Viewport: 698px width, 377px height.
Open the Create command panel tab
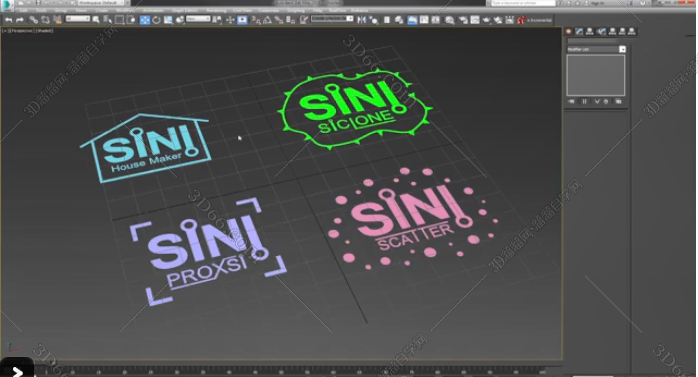click(568, 31)
